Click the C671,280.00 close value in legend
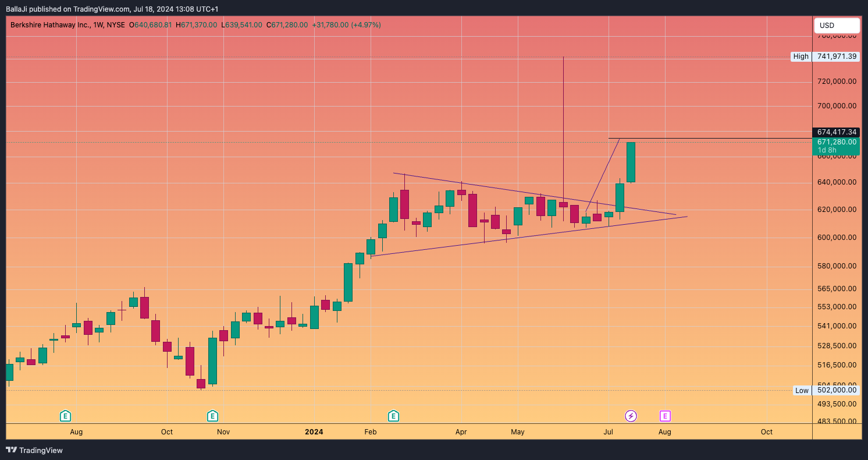This screenshot has height=460, width=868. pyautogui.click(x=287, y=25)
